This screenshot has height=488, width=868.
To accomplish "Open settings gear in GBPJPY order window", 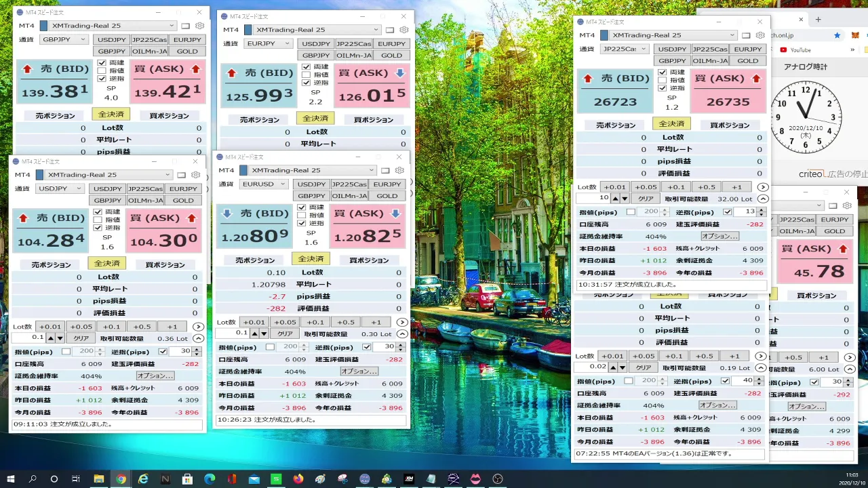I will click(199, 26).
